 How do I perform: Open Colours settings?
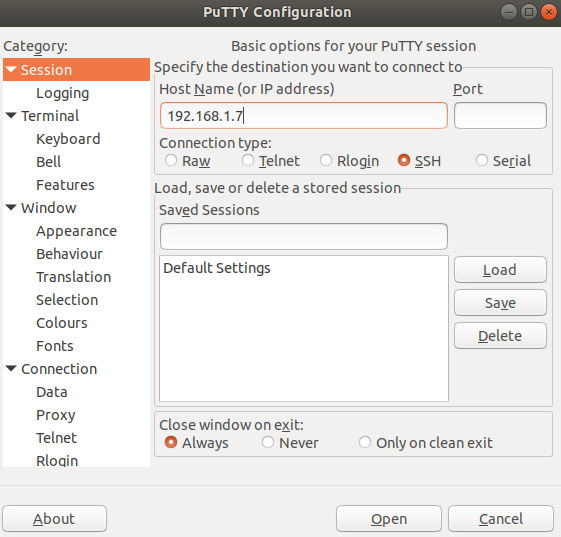click(62, 323)
